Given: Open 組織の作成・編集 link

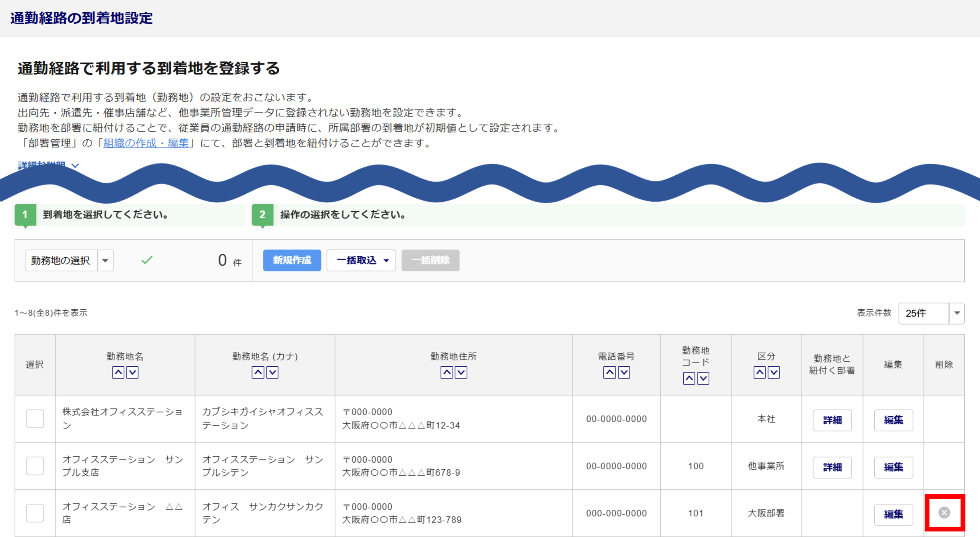Looking at the screenshot, I should (x=146, y=143).
